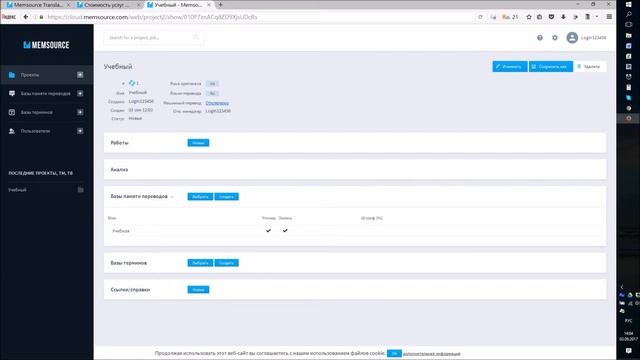Open Базы терминов sidebar section

click(36, 112)
